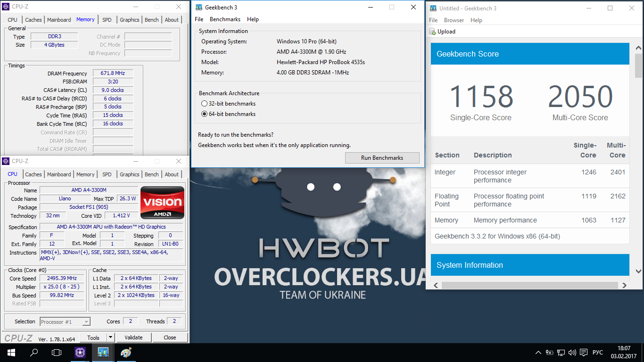Switch to Geekbench taskbar icon

pyautogui.click(x=103, y=353)
